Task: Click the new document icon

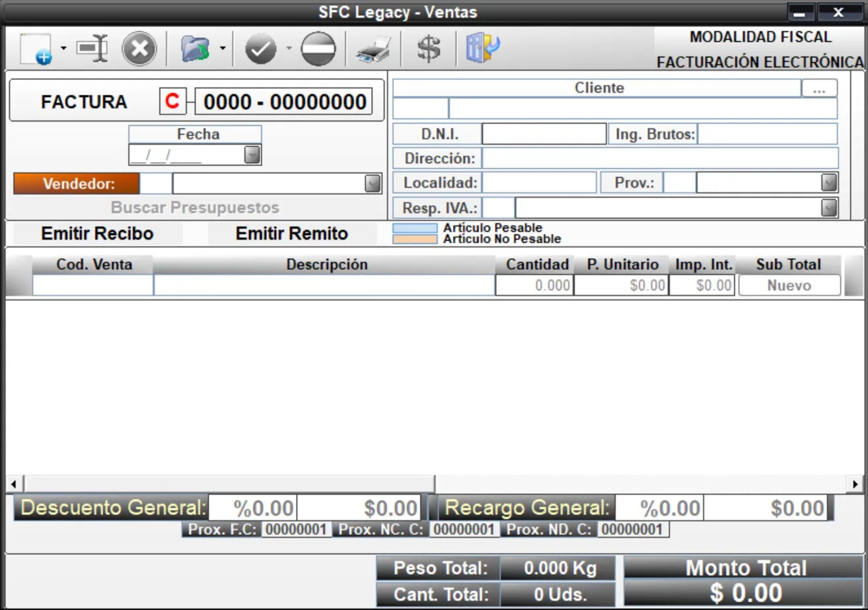Action: pos(36,49)
